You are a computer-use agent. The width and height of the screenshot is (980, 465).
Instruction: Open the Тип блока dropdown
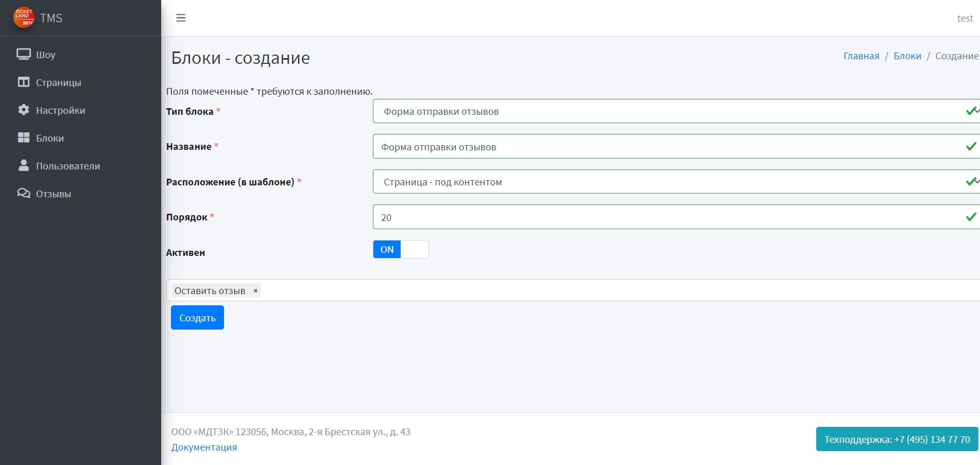pos(676,111)
